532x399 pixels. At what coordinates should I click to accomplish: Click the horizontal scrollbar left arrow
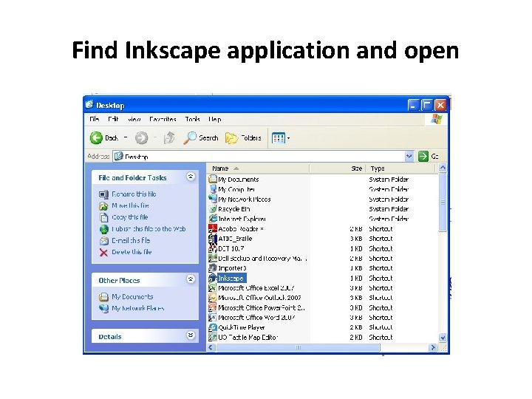(x=211, y=347)
